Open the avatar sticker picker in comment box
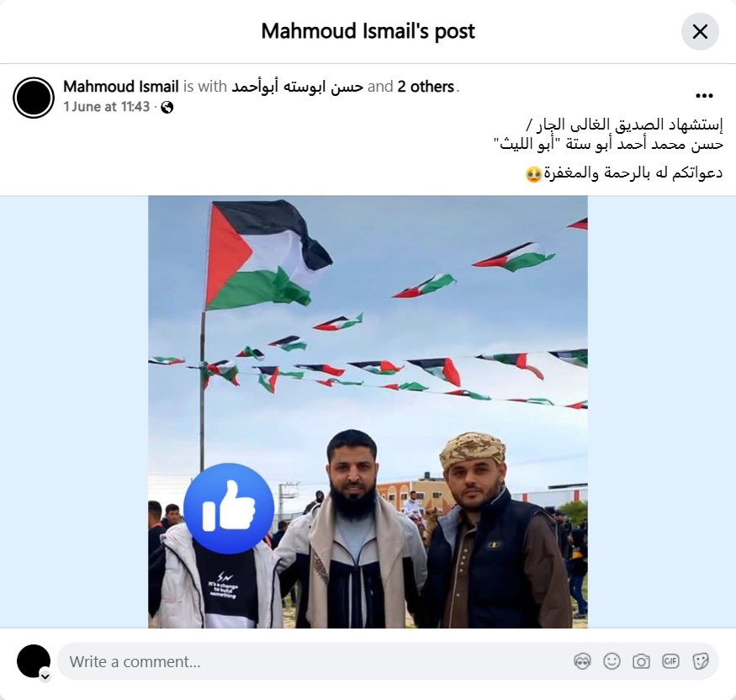 pos(582,661)
